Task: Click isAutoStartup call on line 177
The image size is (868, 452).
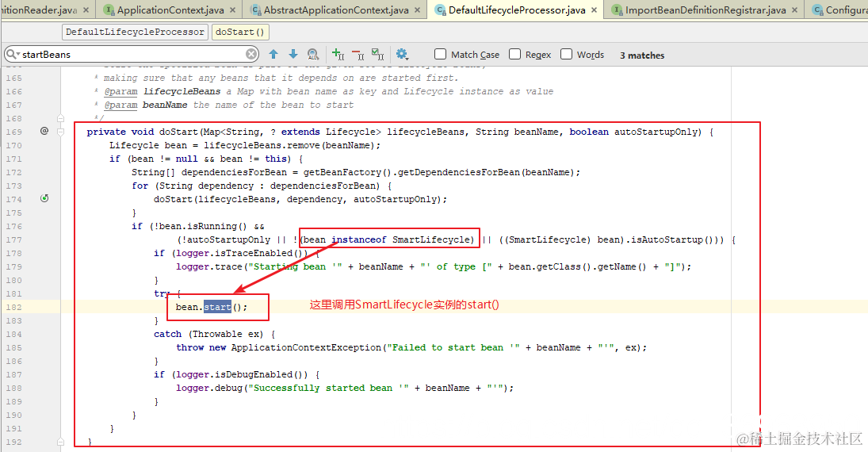Action: (x=667, y=239)
